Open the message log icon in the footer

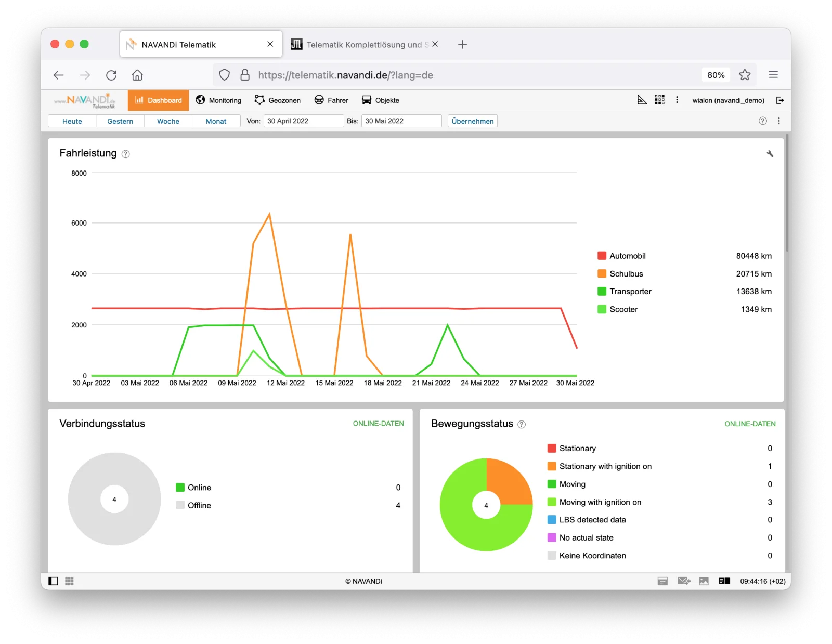(662, 581)
